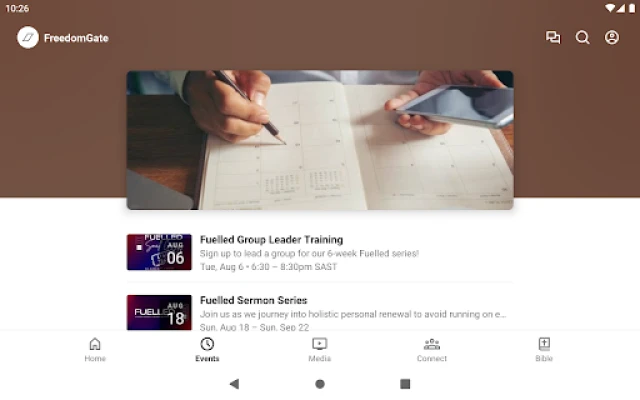Open the calendar planner banner image

pos(320,140)
